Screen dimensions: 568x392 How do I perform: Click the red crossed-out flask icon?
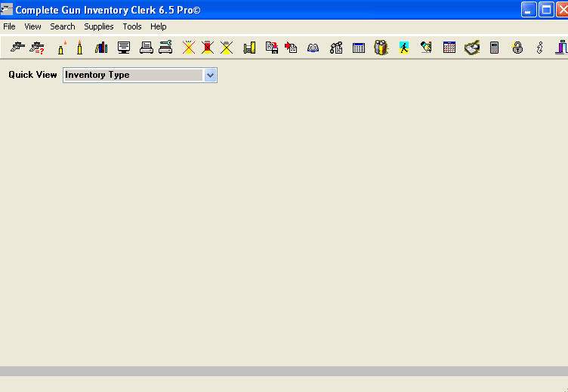pos(208,48)
